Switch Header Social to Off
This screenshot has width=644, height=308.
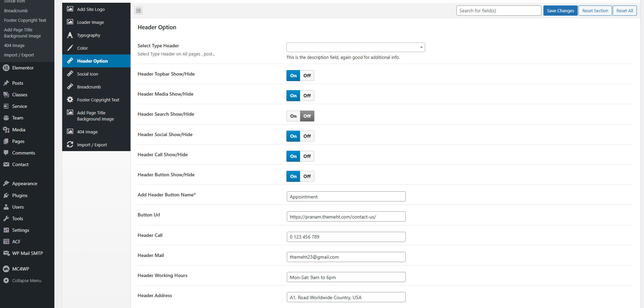307,136
